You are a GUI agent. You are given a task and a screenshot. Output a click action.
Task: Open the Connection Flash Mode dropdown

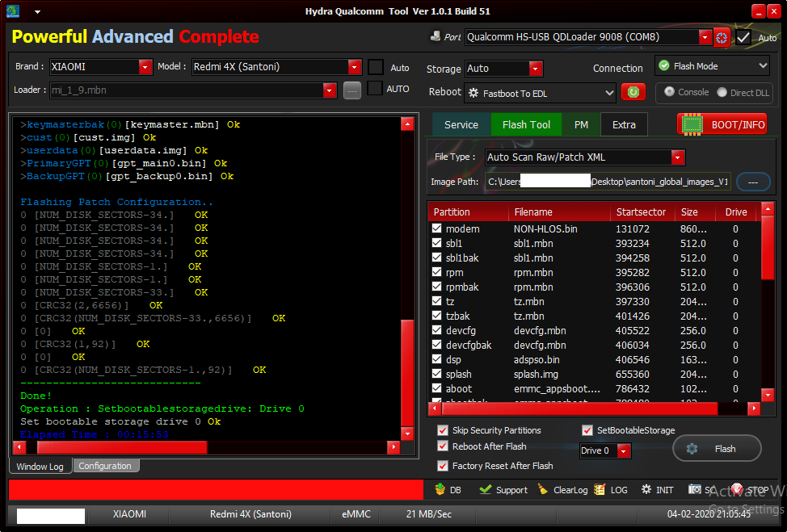[x=763, y=66]
